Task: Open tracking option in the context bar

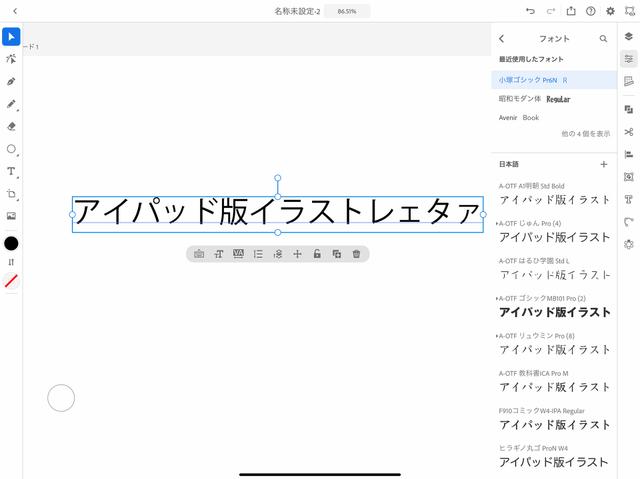Action: pyautogui.click(x=238, y=254)
